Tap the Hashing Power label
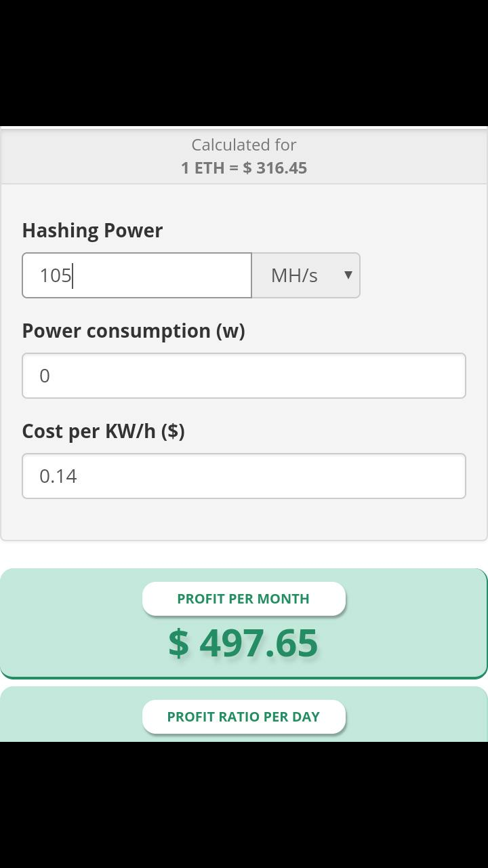Viewport: 488px width, 868px height. [92, 231]
